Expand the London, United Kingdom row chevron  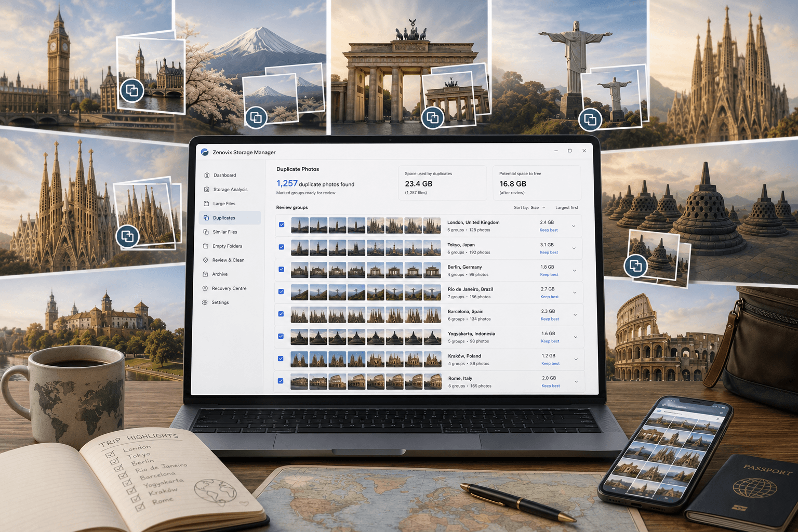click(x=574, y=226)
